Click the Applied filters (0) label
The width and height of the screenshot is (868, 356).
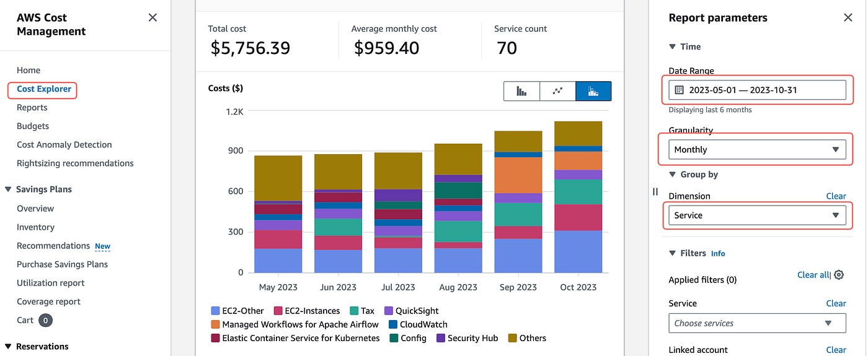pos(702,280)
